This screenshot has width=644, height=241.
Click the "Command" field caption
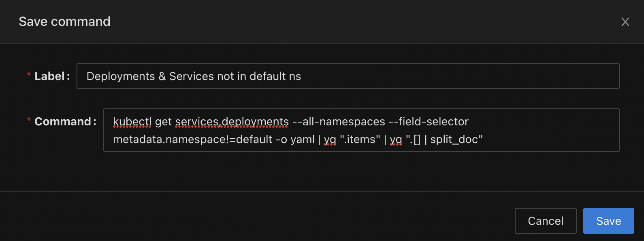pyautogui.click(x=62, y=121)
